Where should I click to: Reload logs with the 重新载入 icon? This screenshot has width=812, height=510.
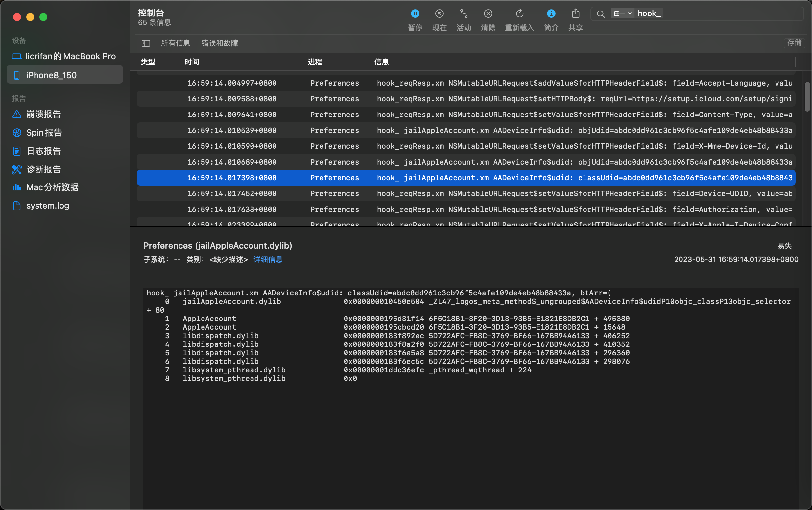[519, 13]
